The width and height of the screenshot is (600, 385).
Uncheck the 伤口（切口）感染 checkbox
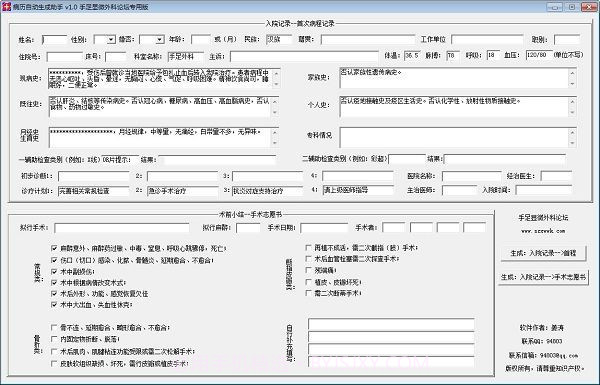point(54,260)
